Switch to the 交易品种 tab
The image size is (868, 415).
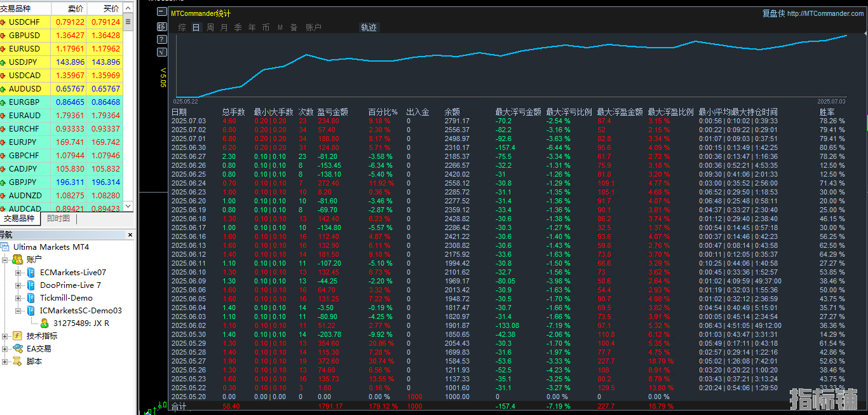pos(19,219)
